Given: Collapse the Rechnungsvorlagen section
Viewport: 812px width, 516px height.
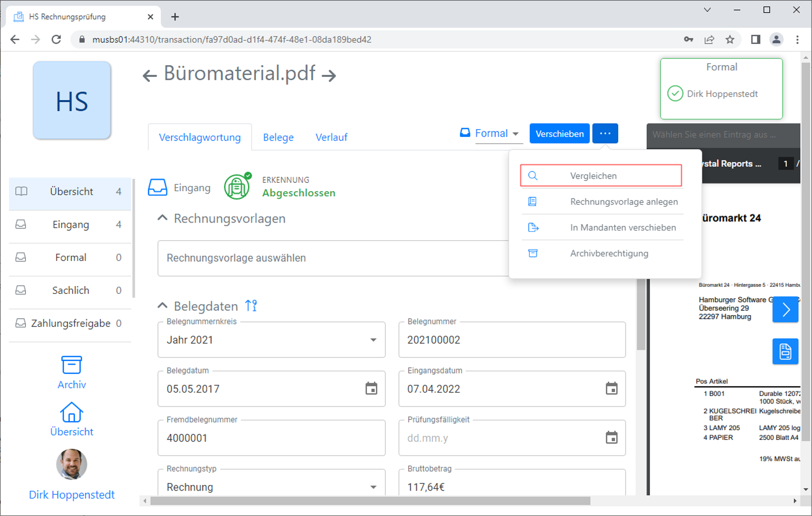Looking at the screenshot, I should 163,218.
